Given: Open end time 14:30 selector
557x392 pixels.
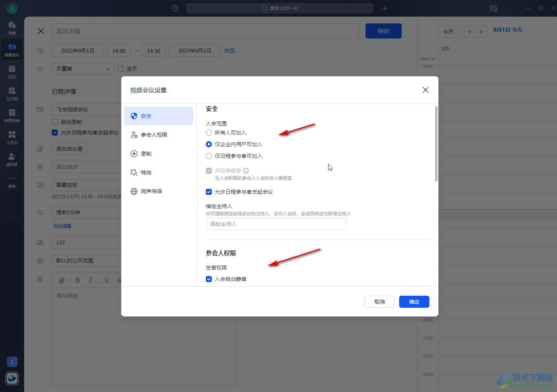Looking at the screenshot, I should (x=154, y=51).
